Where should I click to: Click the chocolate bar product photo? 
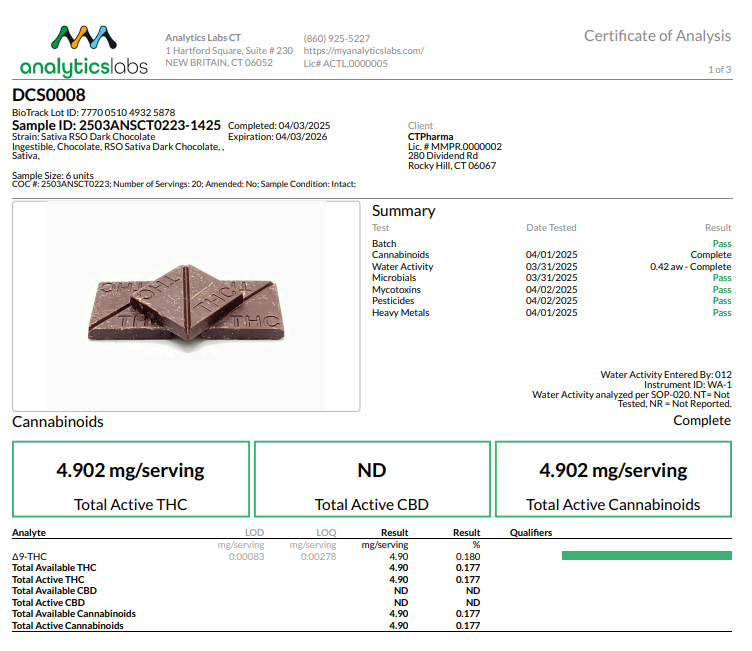(x=186, y=306)
